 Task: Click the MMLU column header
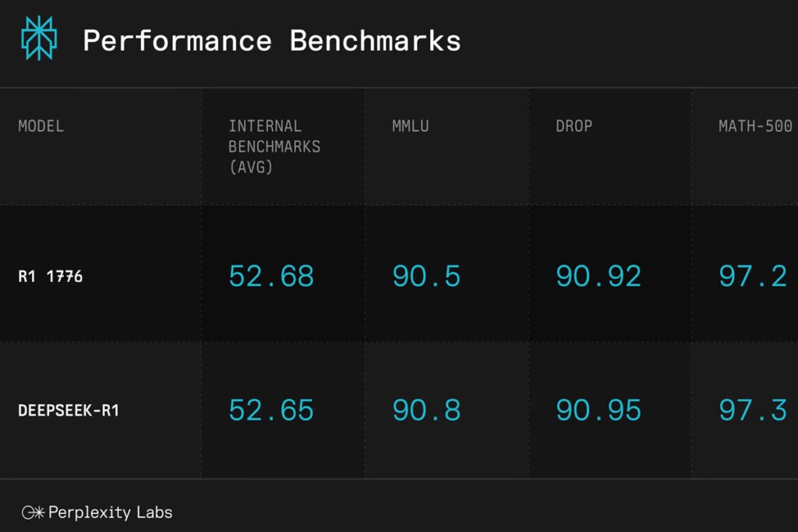point(410,125)
